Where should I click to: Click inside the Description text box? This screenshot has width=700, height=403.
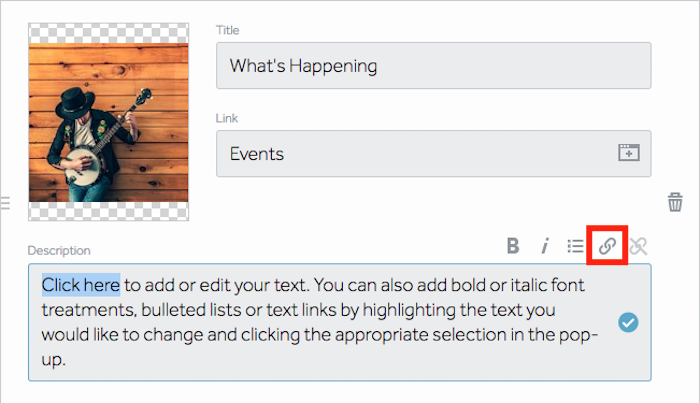pos(339,322)
